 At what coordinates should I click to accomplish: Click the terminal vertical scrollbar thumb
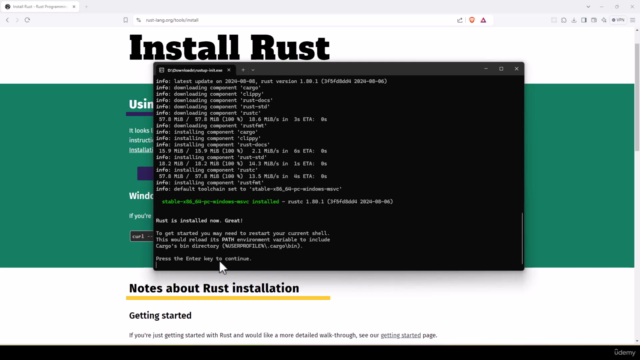coord(522,238)
